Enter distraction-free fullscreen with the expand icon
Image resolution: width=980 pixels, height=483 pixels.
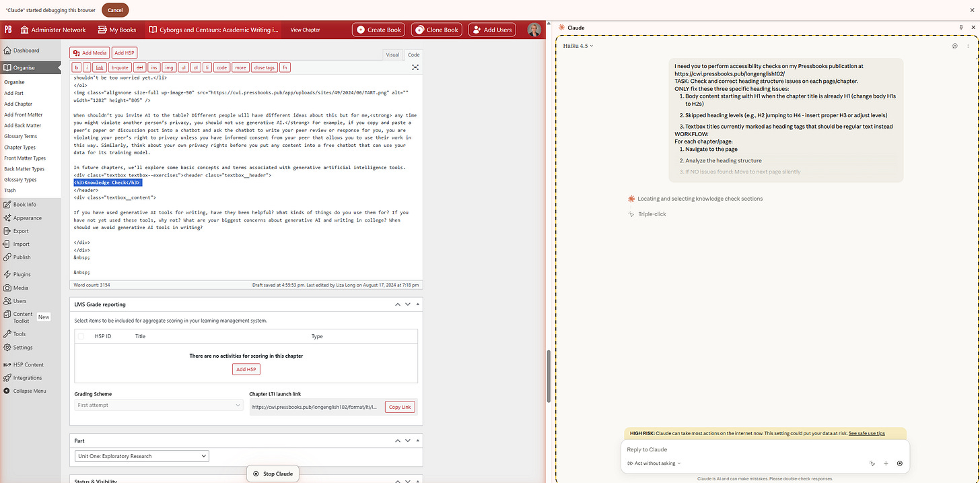415,67
